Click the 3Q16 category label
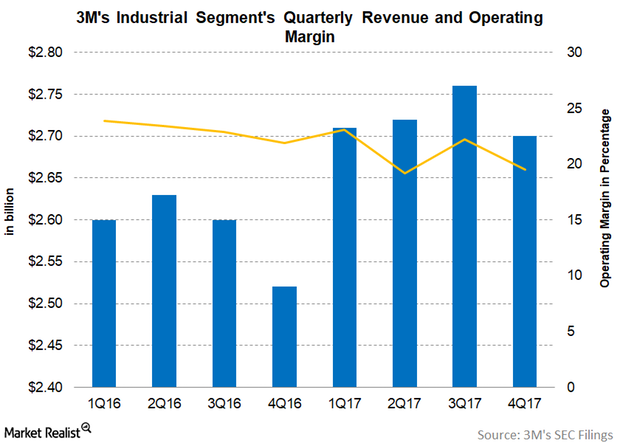This screenshot has height=443, width=620. click(x=224, y=404)
